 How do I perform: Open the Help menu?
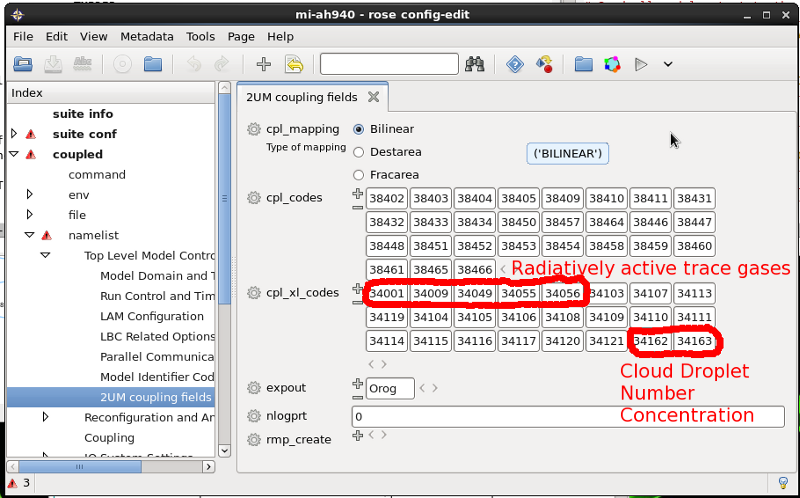click(x=280, y=37)
